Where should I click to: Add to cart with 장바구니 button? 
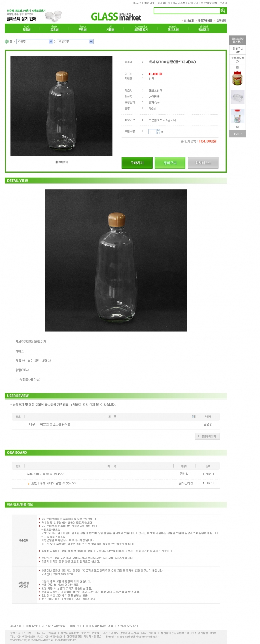pyautogui.click(x=170, y=163)
